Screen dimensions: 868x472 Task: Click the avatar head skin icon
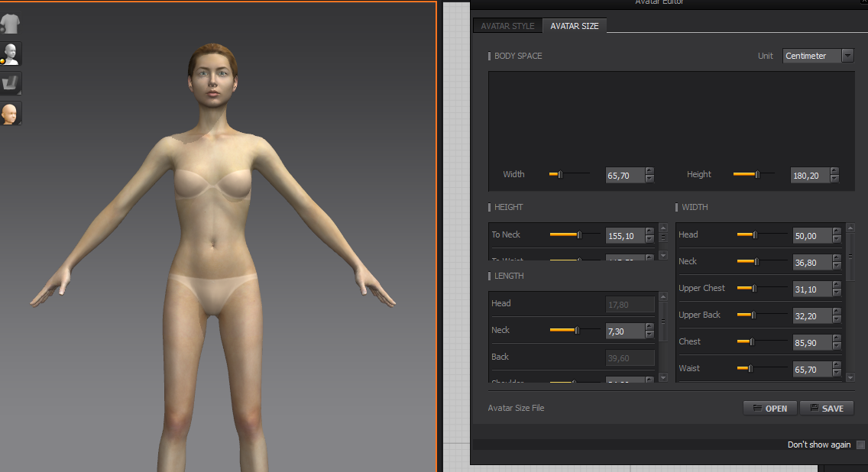coord(11,114)
